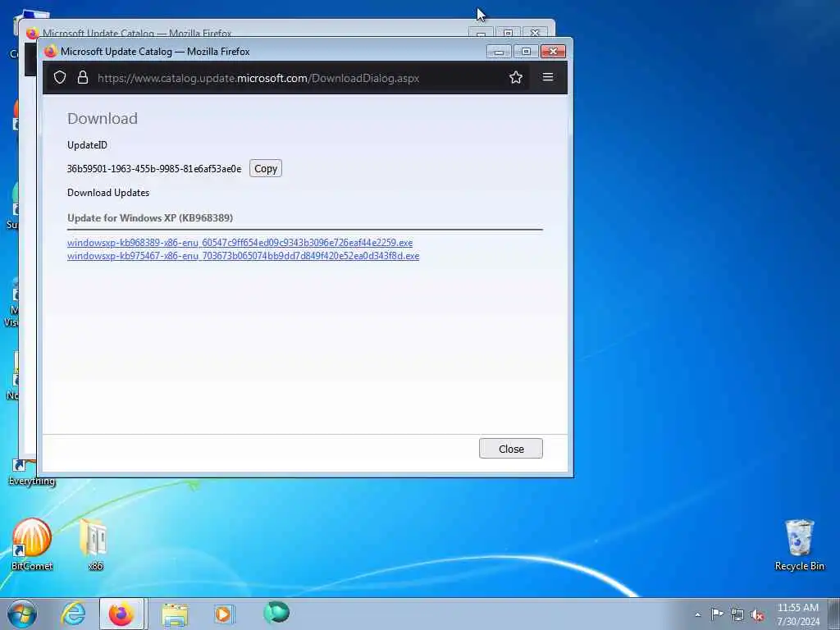This screenshot has width=840, height=630.
Task: Open Windows Explorer from the taskbar
Action: coord(175,614)
